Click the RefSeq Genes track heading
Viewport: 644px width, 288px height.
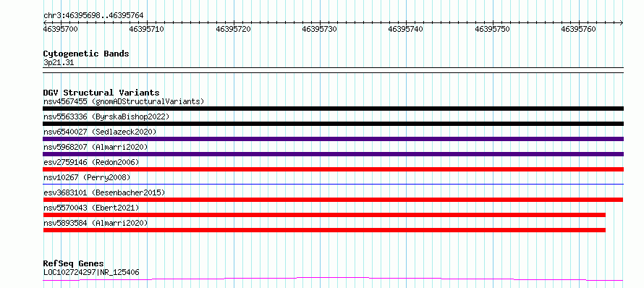point(74,263)
